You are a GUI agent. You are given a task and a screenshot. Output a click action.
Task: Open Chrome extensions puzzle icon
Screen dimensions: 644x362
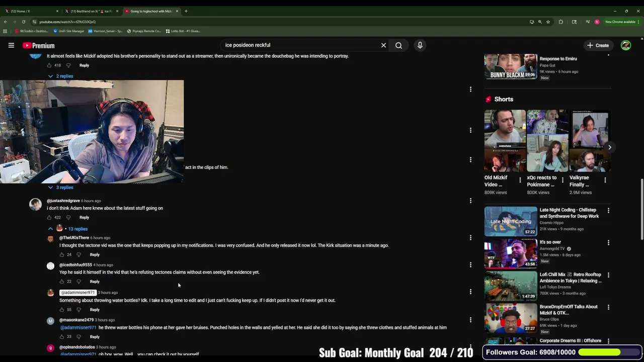[560, 22]
